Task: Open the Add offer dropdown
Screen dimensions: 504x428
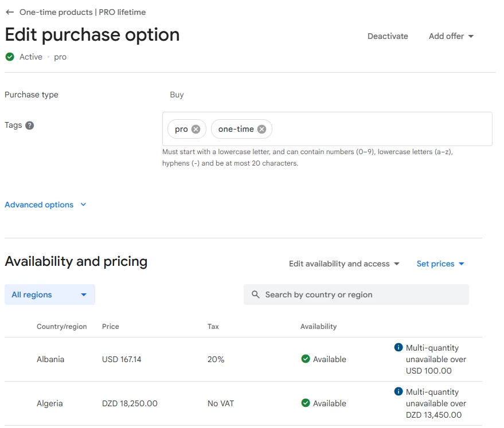Action: click(451, 36)
